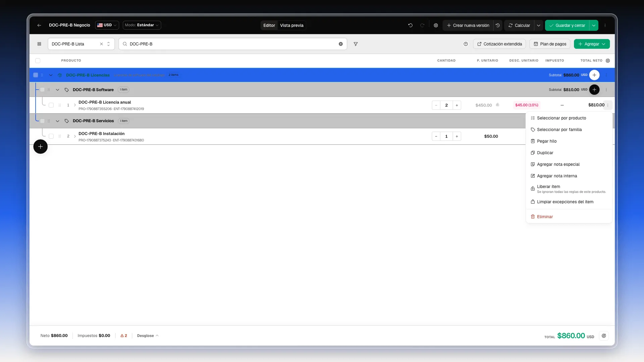This screenshot has width=644, height=362.
Task: Click the target icon beside the total
Action: [604, 336]
